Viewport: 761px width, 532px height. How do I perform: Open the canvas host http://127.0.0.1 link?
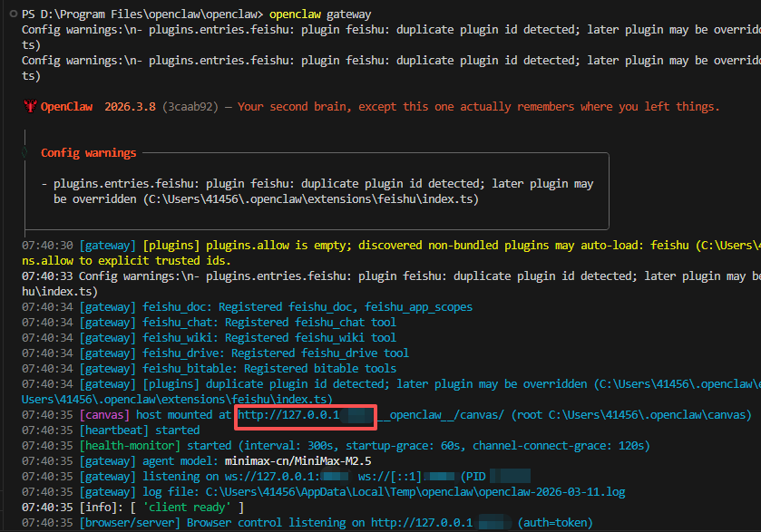288,415
